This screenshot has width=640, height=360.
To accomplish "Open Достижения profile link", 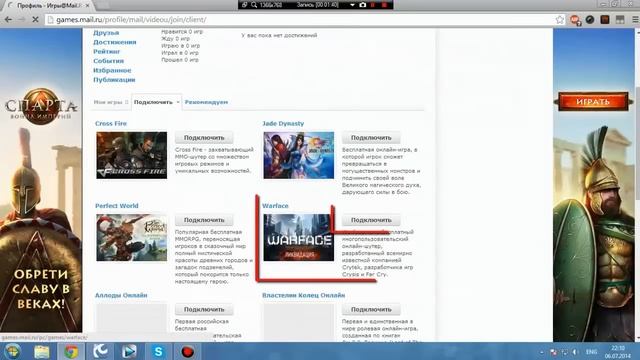I will [x=115, y=42].
